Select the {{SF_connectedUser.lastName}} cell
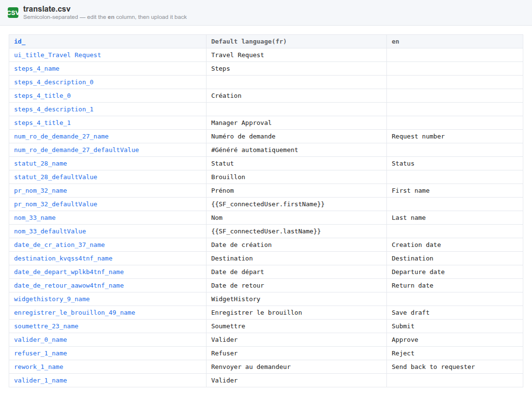The height and width of the screenshot is (398, 532). (296, 231)
